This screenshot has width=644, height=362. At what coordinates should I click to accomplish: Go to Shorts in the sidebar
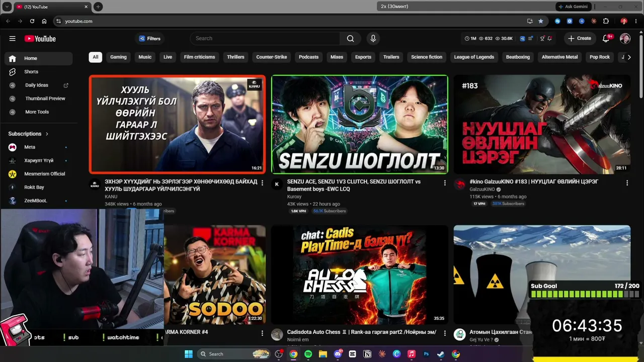[x=38, y=72]
